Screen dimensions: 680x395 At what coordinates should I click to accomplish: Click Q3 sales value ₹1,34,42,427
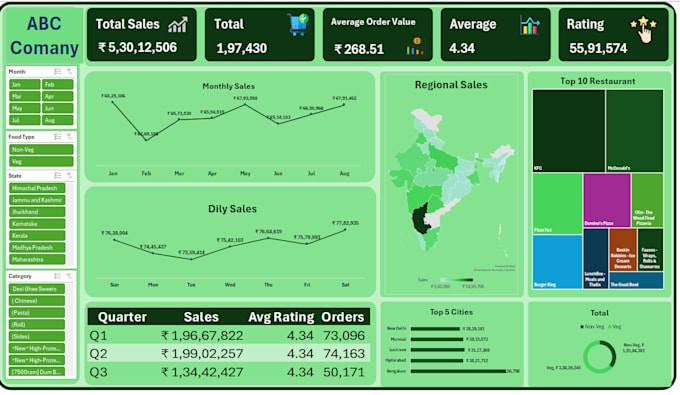point(202,372)
